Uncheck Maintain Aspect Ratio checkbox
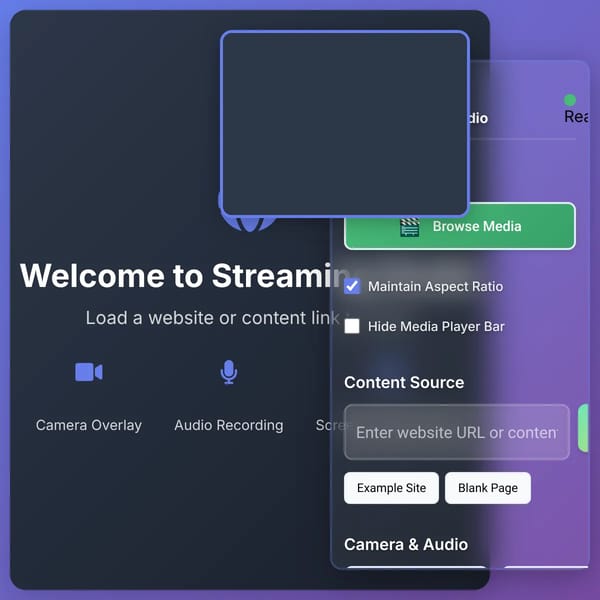The image size is (600, 600). [352, 286]
